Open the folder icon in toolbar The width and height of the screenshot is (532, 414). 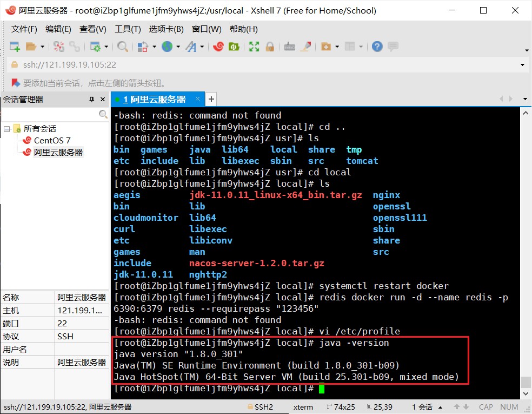pyautogui.click(x=31, y=46)
